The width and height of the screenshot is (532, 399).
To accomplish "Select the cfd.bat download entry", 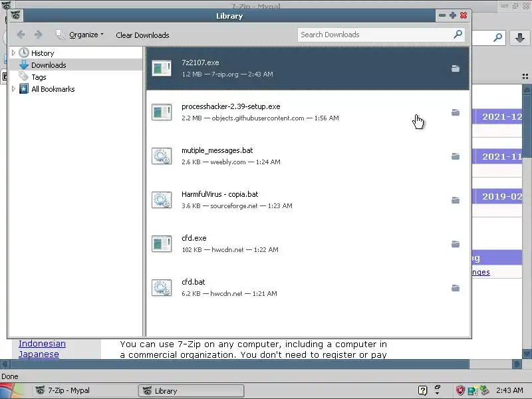I will pyautogui.click(x=308, y=288).
